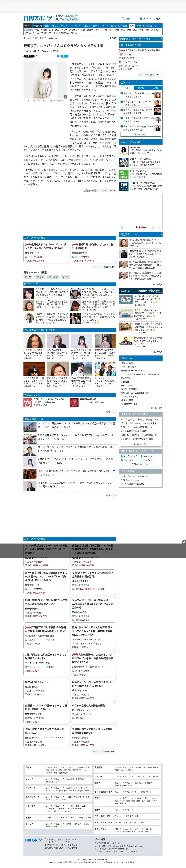The image size is (186, 868).
Task: Open the YouTube social link
Action: click(147, 460)
